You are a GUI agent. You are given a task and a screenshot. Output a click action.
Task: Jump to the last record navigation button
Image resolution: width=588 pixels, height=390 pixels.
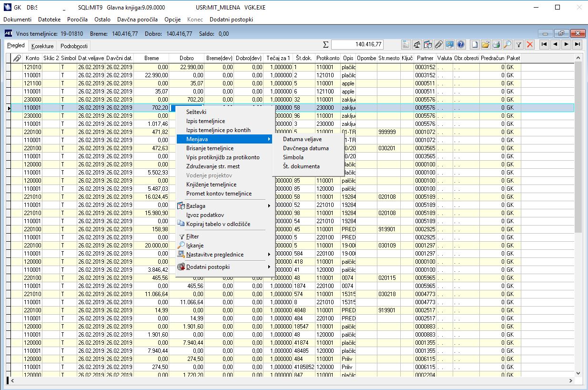[x=578, y=44]
